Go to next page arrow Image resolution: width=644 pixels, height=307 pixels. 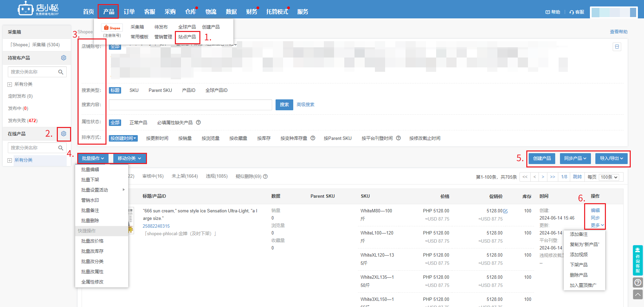pyautogui.click(x=543, y=177)
